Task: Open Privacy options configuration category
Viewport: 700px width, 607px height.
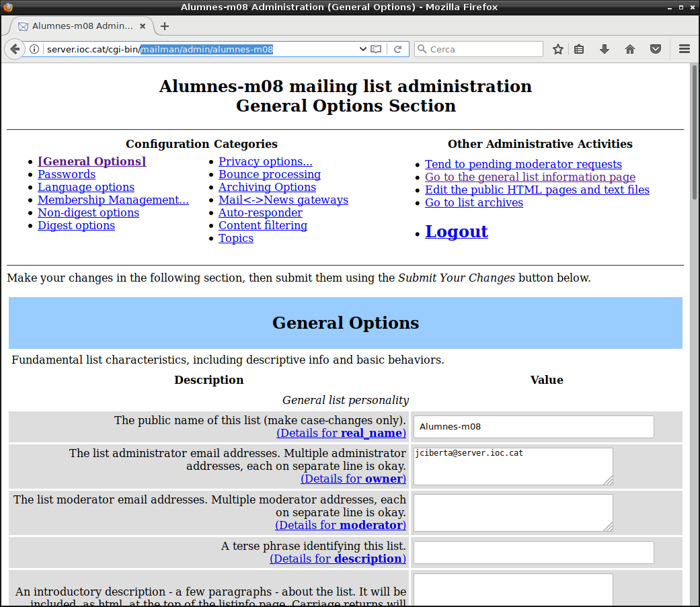Action: coord(265,161)
